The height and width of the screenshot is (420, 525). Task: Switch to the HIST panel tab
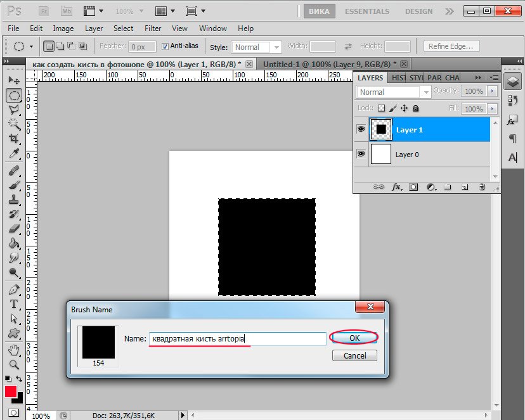point(398,78)
